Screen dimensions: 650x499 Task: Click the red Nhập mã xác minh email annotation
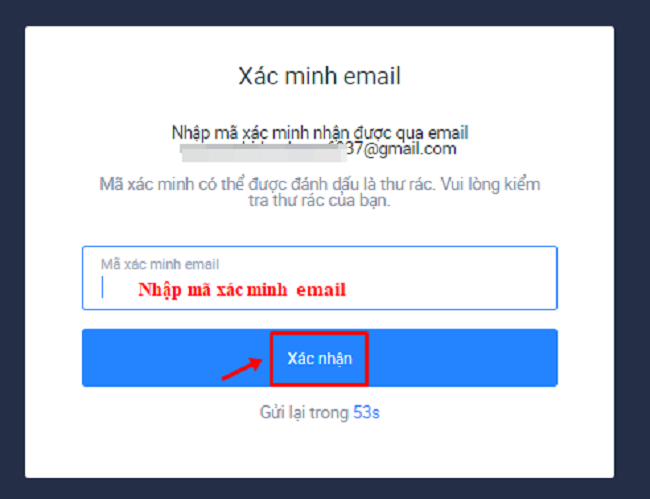[x=242, y=290]
